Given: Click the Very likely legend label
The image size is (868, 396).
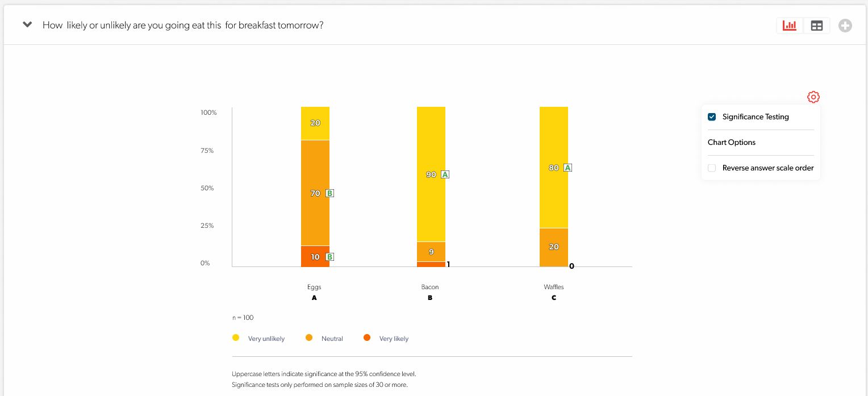Looking at the screenshot, I should pyautogui.click(x=394, y=339).
